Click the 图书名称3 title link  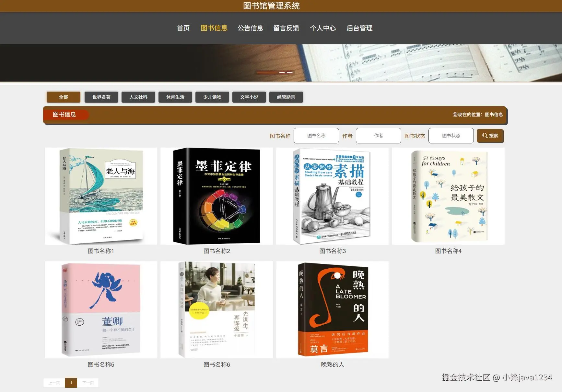click(333, 251)
